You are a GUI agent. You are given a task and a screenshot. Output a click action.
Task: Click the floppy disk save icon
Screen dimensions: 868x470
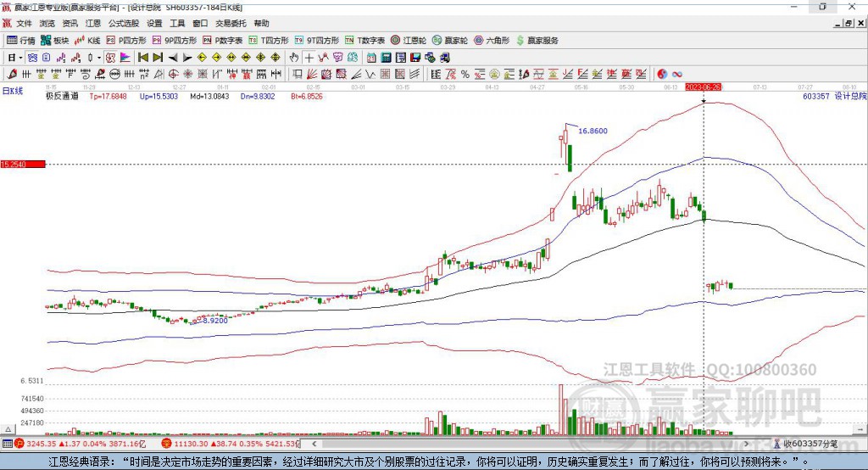[x=415, y=58]
